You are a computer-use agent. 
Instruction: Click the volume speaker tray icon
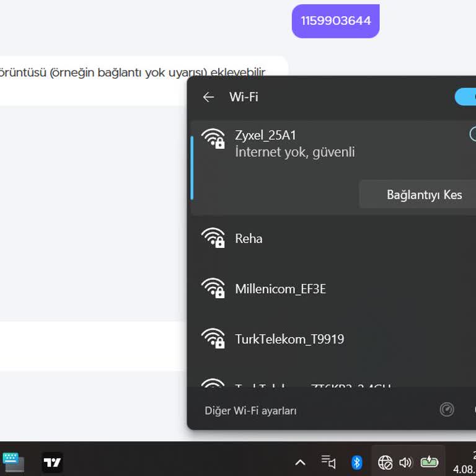coord(405,462)
